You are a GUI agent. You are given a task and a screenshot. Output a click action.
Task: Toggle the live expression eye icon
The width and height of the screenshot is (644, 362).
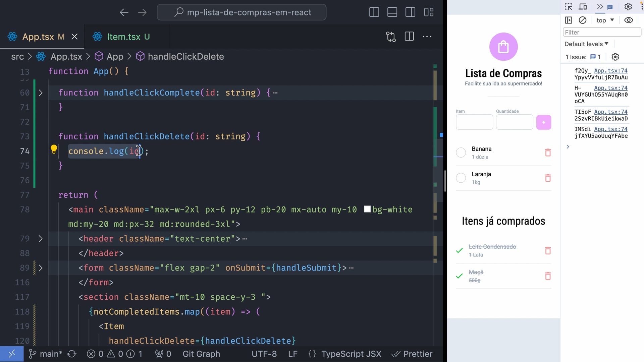629,20
